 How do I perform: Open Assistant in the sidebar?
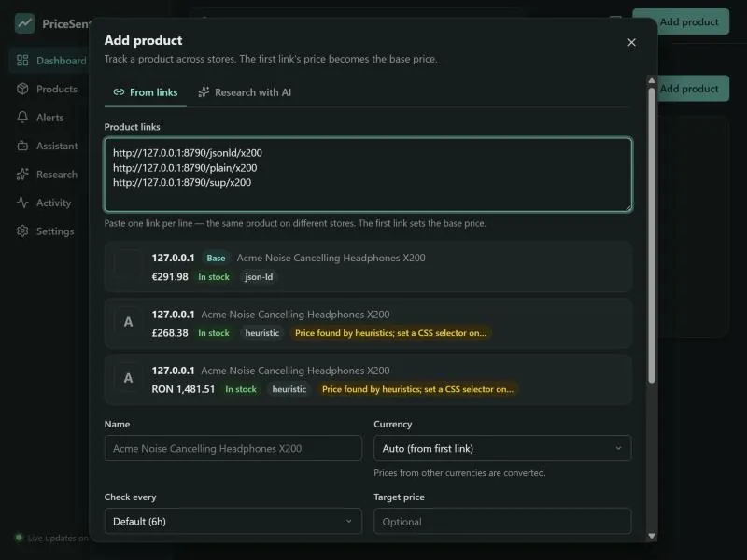coord(49,146)
